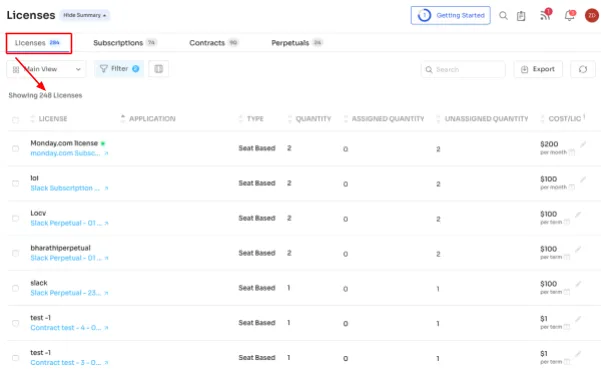Select checkbox for test -1 Contract test - 3
601x369 pixels.
(15, 358)
